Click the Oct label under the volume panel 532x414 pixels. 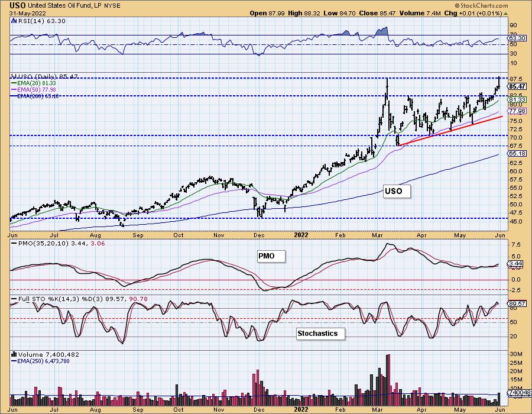178,410
